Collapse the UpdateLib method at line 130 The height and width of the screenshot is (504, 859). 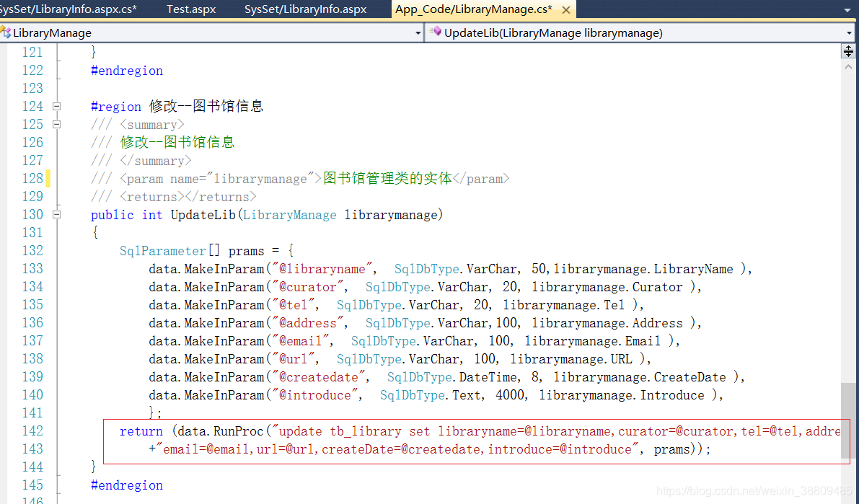pyautogui.click(x=56, y=215)
